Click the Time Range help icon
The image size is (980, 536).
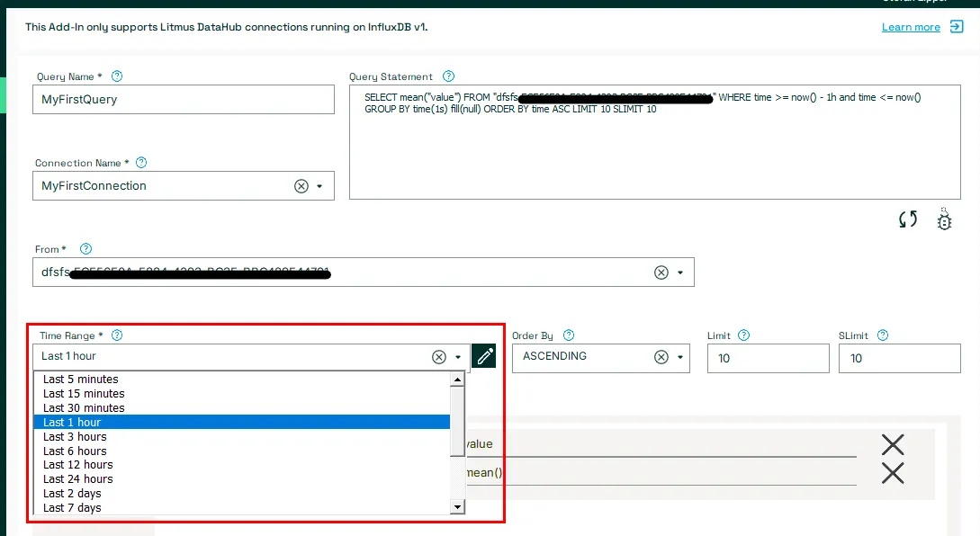(x=117, y=335)
